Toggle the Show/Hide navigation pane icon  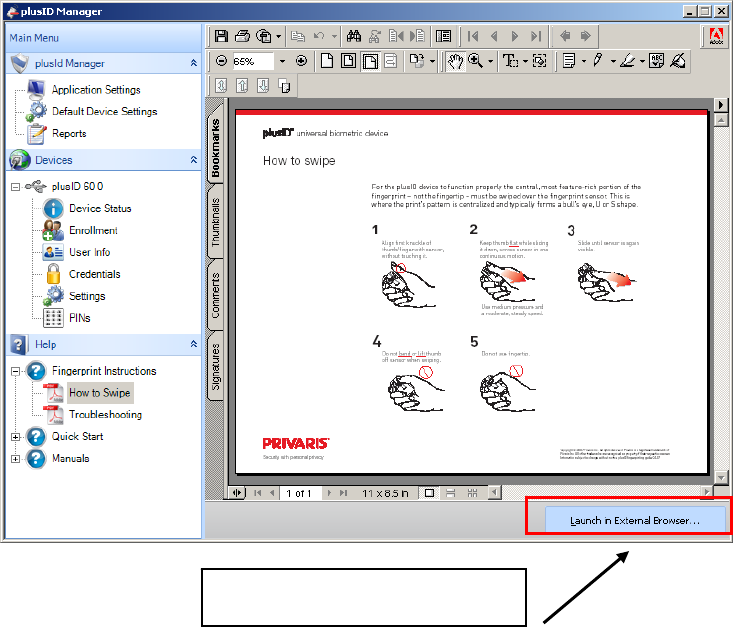click(443, 36)
